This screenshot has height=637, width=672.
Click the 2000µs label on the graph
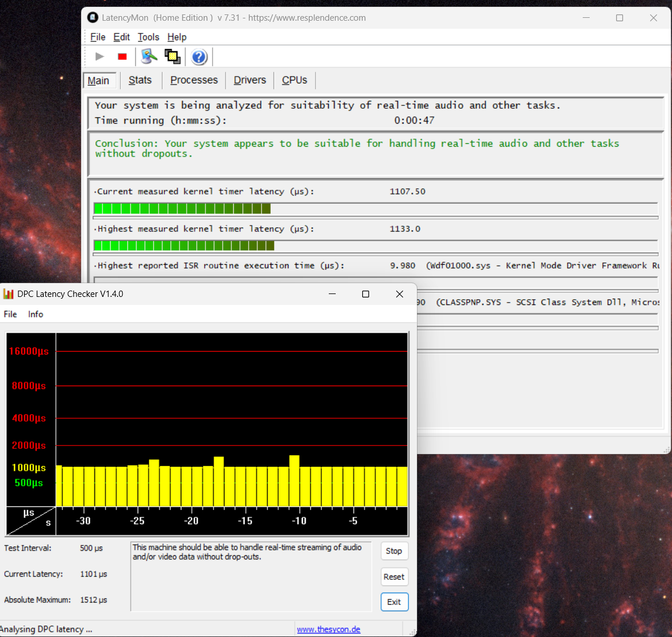coord(29,445)
